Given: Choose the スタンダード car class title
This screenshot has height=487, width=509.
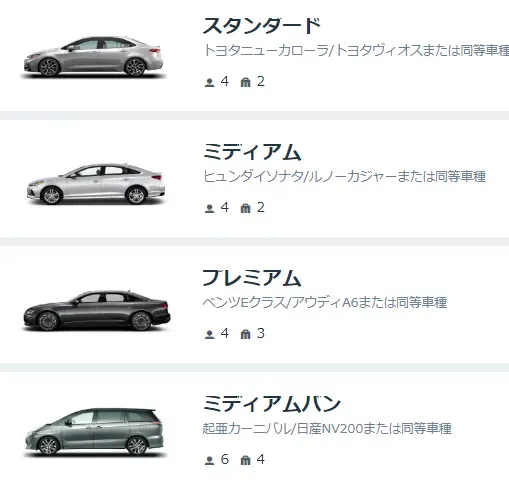Looking at the screenshot, I should click(262, 26).
